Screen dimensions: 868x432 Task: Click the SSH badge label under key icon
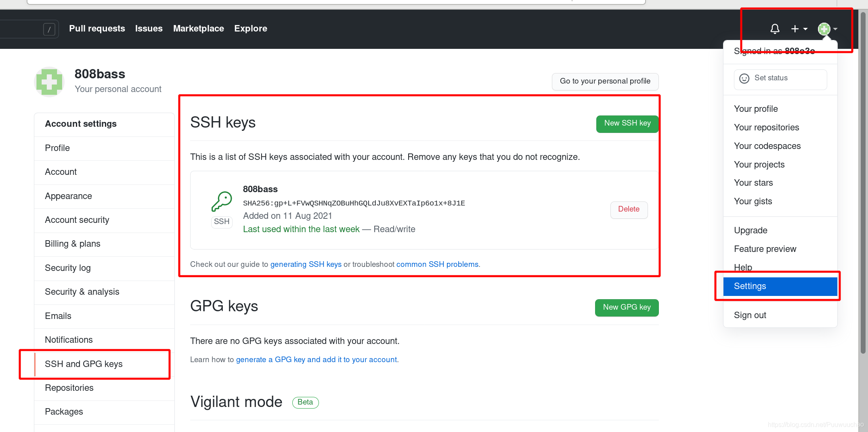(x=222, y=222)
